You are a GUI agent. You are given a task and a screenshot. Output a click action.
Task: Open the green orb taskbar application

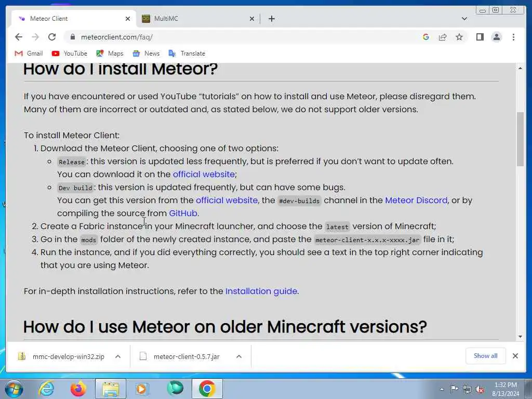pos(175,389)
